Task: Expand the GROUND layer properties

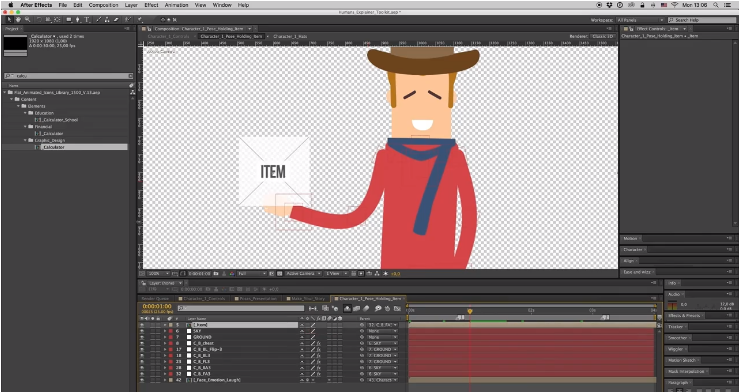Action: 165,337
